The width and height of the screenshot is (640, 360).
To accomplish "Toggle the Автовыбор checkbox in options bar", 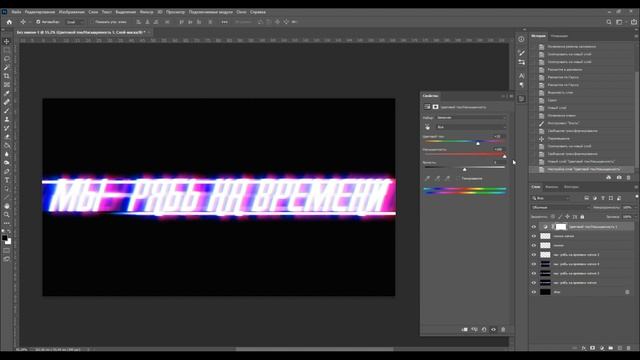I will pyautogui.click(x=38, y=22).
